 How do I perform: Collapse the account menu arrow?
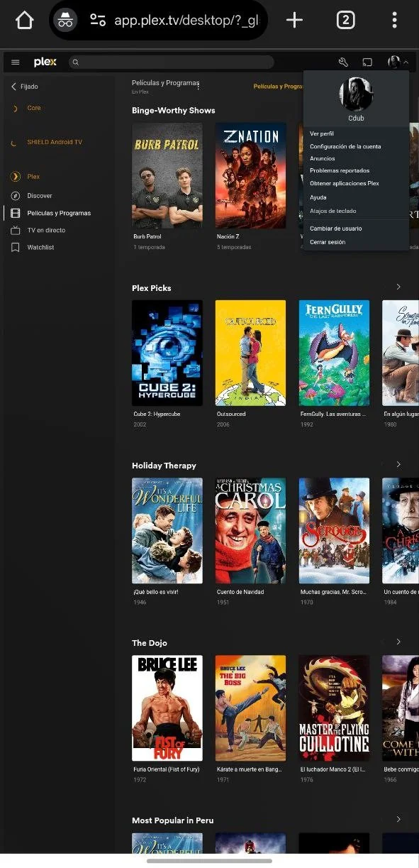click(x=406, y=62)
